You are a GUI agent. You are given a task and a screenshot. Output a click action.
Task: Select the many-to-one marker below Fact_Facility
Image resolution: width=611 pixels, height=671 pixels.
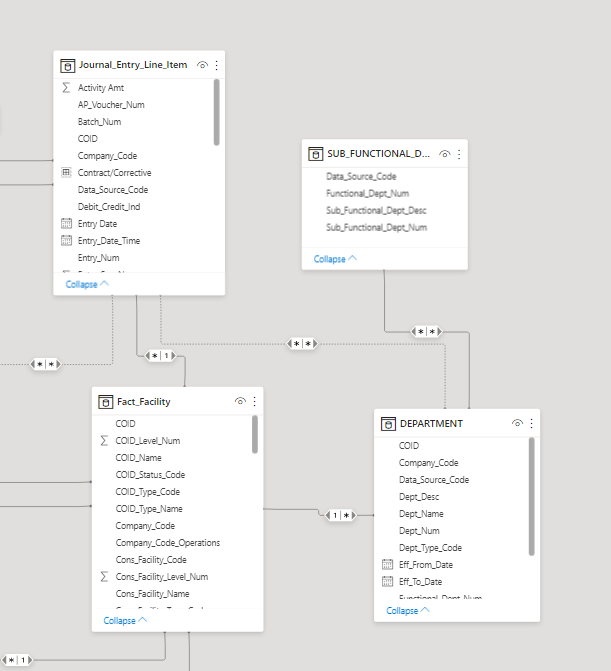17,660
